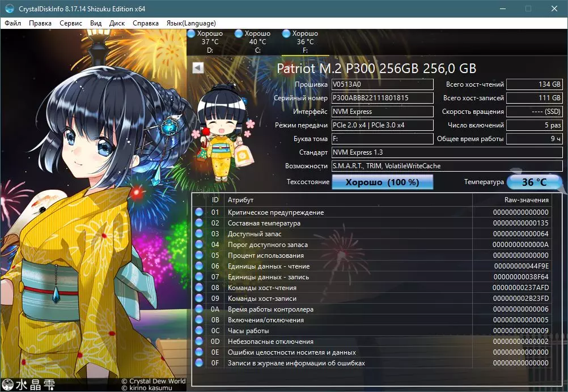Click the volume letter field F:
Viewport: 568px width, 392px height.
tap(382, 139)
